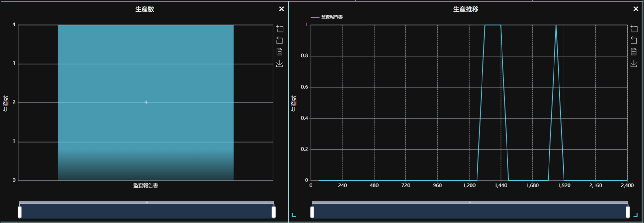
Task: Click bottom-left resize corner of 生産推移 panel
Action: pos(294,215)
